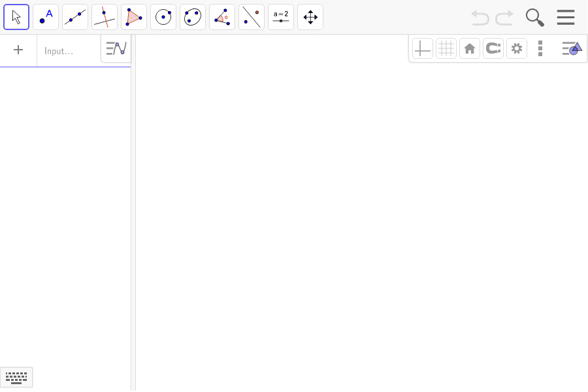588x392 pixels.
Task: Click the plus add-item button
Action: [18, 50]
